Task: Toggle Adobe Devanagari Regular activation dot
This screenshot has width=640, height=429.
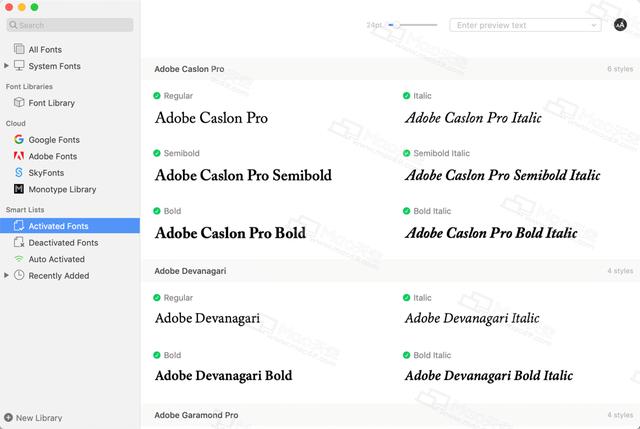Action: point(157,298)
